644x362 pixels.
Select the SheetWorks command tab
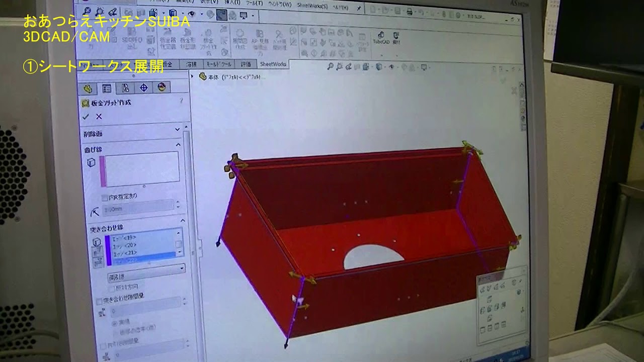(x=273, y=64)
